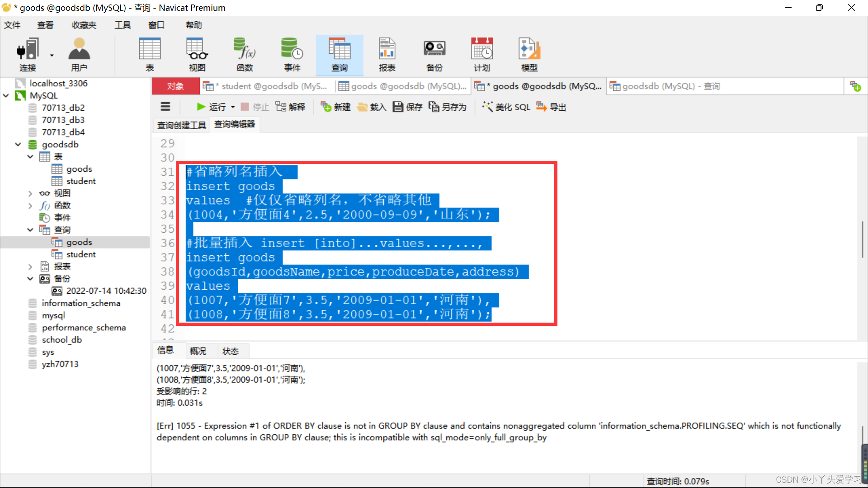Click the Explain (解释) query icon
Viewport: 868px width, 488px height.
[290, 107]
